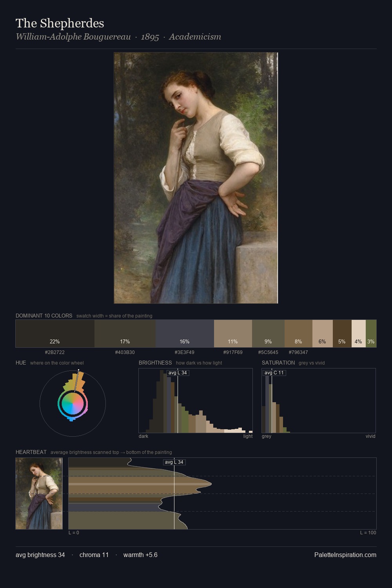Click the 'avg L 34' brightness histogram label
This screenshot has width=392, height=588.
178,373
